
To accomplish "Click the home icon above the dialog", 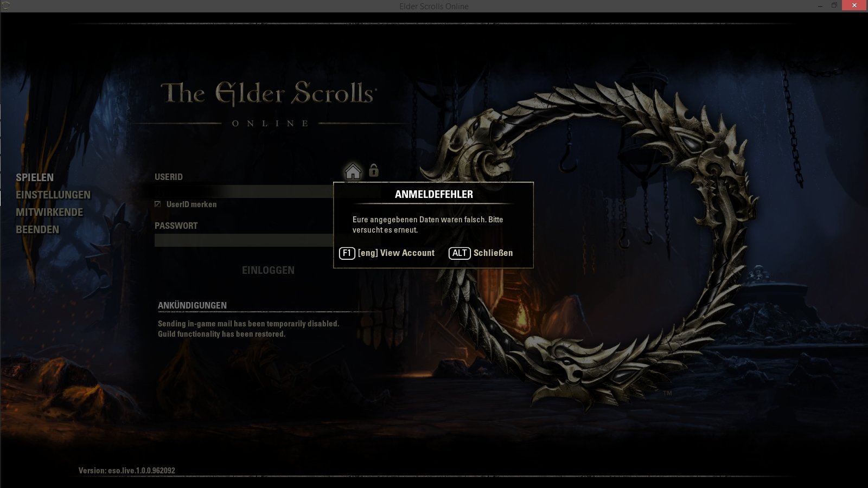I will [x=353, y=171].
